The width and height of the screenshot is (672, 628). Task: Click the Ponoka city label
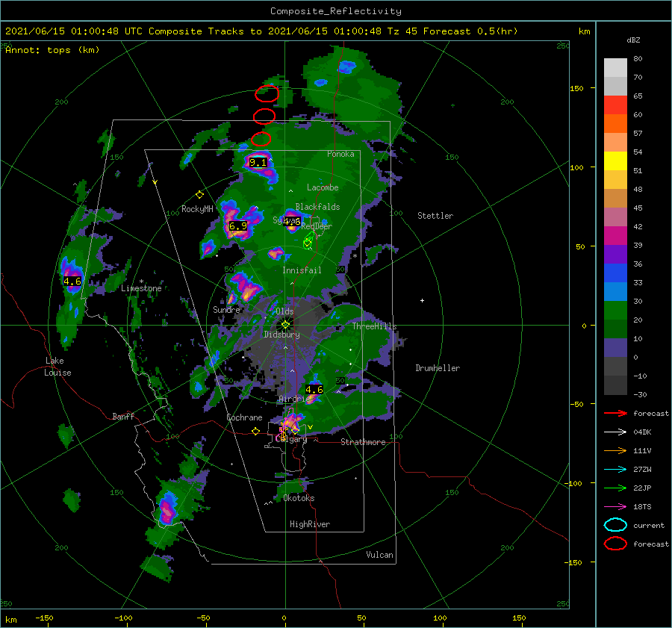[340, 154]
